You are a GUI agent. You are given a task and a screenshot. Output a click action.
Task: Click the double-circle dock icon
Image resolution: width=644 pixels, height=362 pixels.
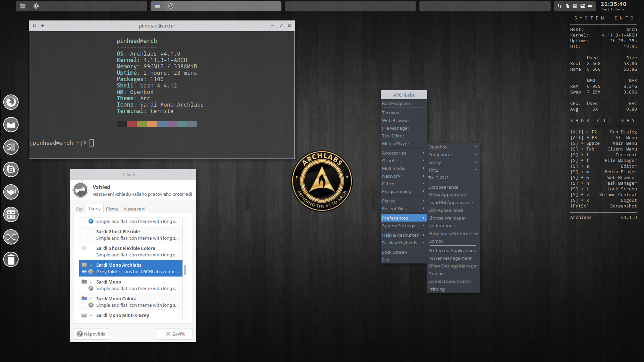(x=11, y=237)
